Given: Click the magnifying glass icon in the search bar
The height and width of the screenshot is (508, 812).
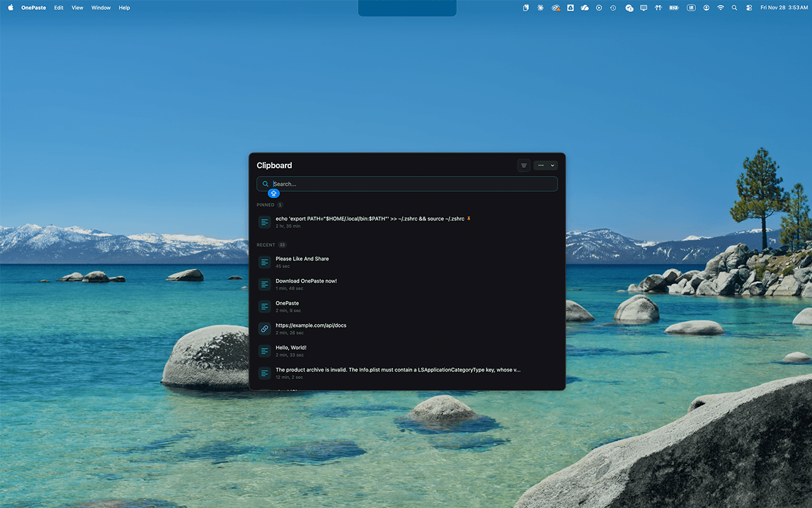Looking at the screenshot, I should point(265,184).
